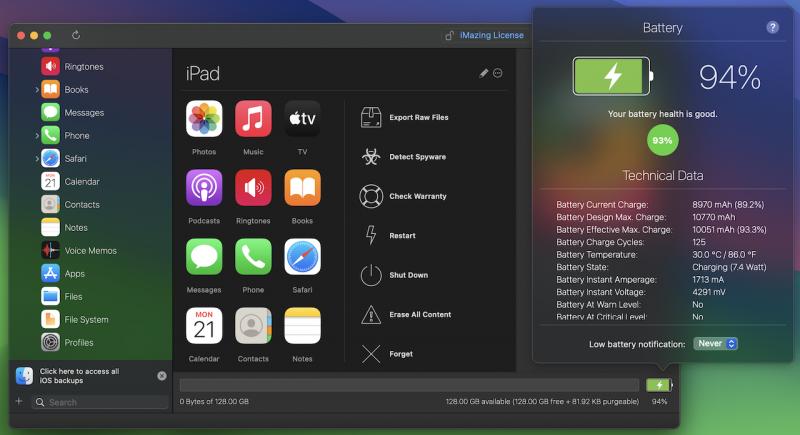Select Notes in the sidebar
800x435 pixels.
point(64,227)
